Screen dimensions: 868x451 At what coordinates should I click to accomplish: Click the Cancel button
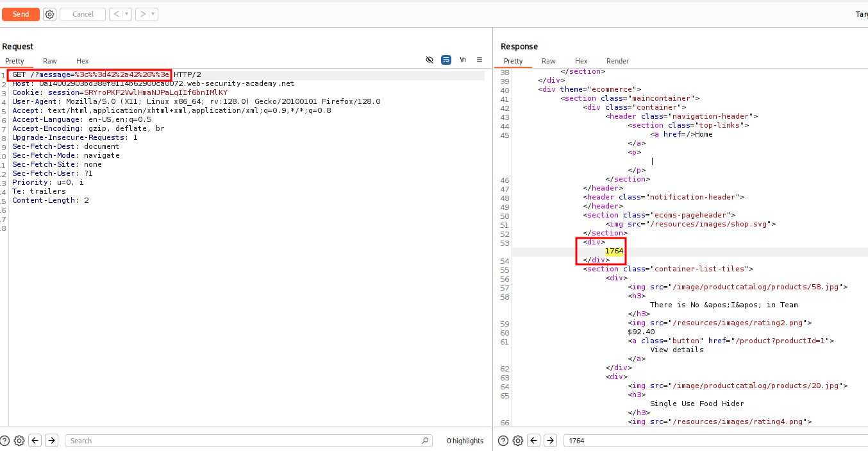click(x=83, y=14)
